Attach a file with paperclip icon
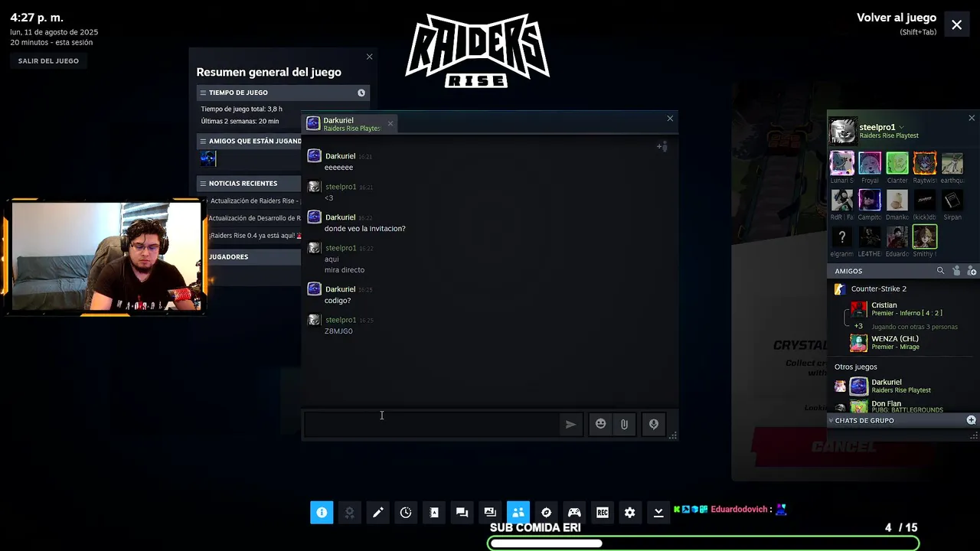The height and width of the screenshot is (551, 980). tap(624, 424)
